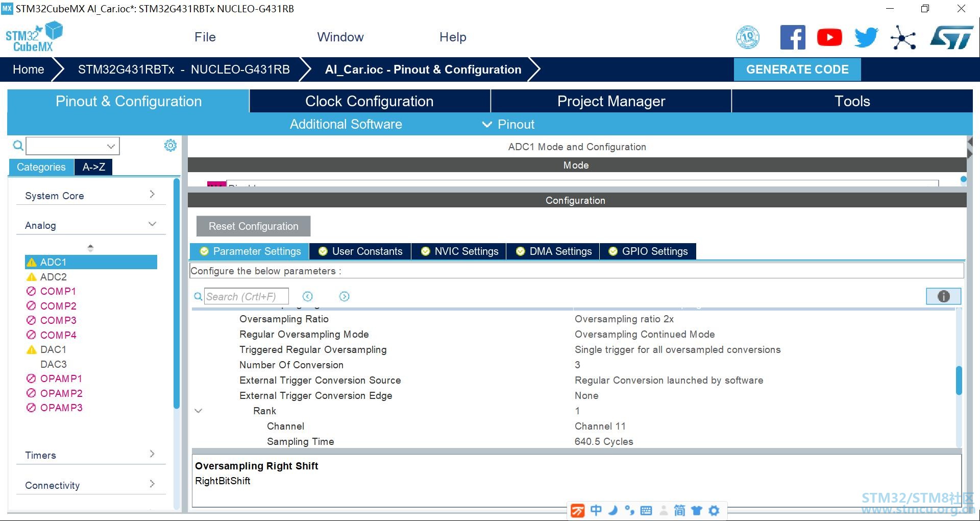Screen dimensions: 980x521
Task: Collapse the Analog category
Action: pyautogui.click(x=90, y=225)
